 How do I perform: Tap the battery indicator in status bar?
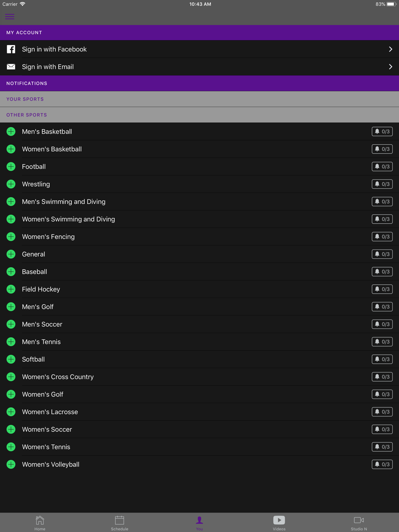(x=391, y=4)
